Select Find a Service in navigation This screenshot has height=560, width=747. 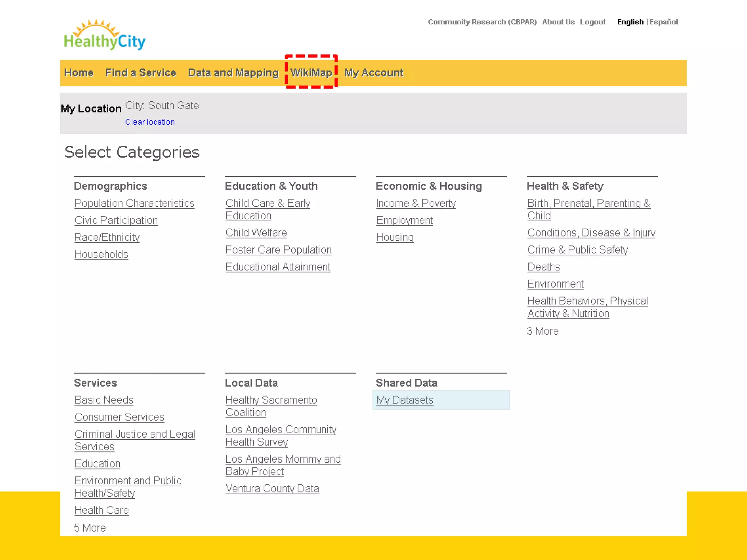140,73
